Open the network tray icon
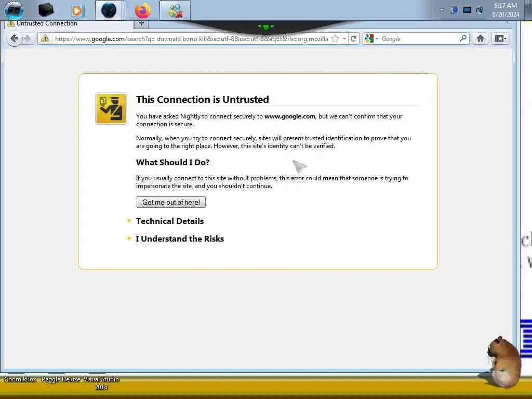Viewport: 532px width, 399px height. 454,10
